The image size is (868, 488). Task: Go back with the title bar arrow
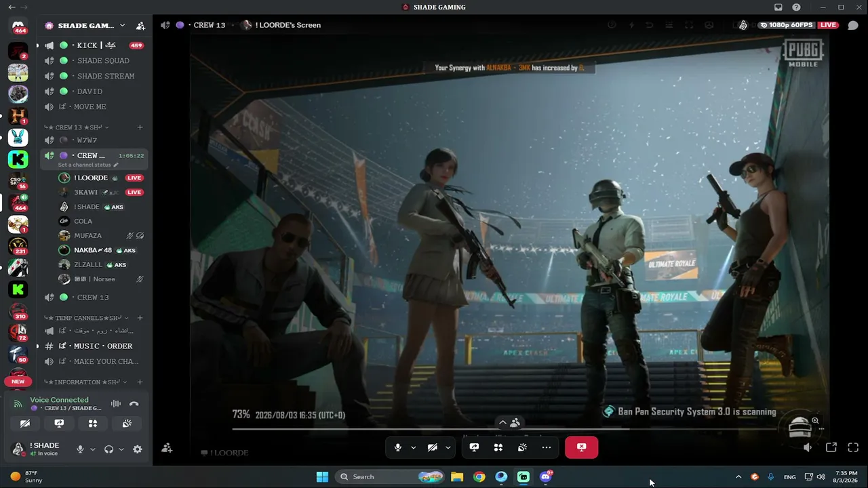click(x=12, y=7)
